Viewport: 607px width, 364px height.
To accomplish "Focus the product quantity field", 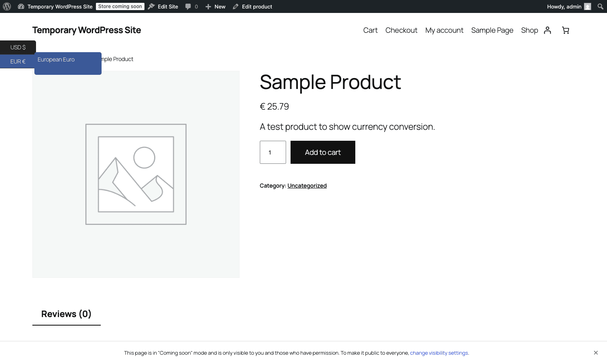I will pos(273,152).
